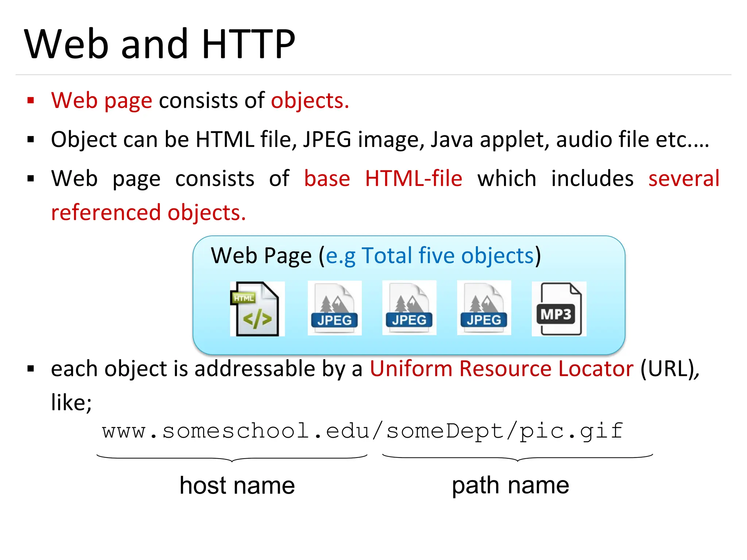Click the 'host name' label
The width and height of the screenshot is (747, 560).
237,486
